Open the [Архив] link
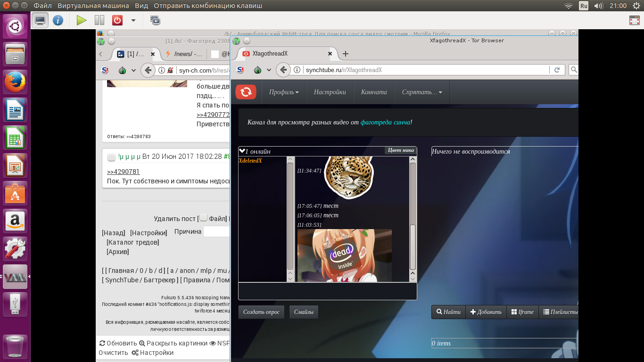Screen dimensions: 644x362 (x=118, y=252)
